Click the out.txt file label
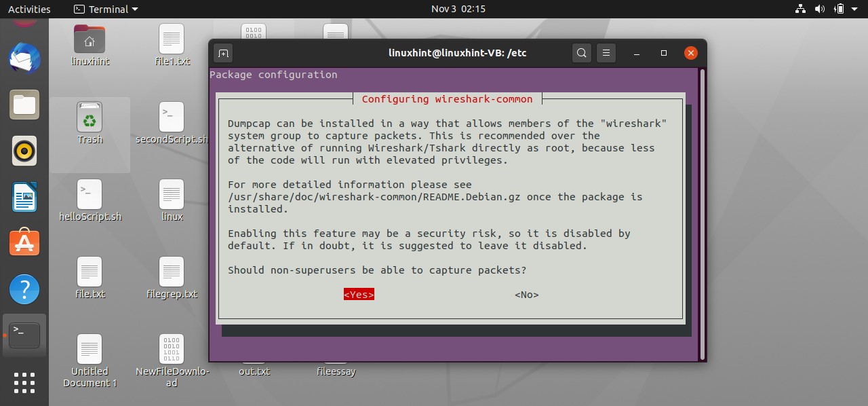The height and width of the screenshot is (406, 868). pyautogui.click(x=254, y=371)
